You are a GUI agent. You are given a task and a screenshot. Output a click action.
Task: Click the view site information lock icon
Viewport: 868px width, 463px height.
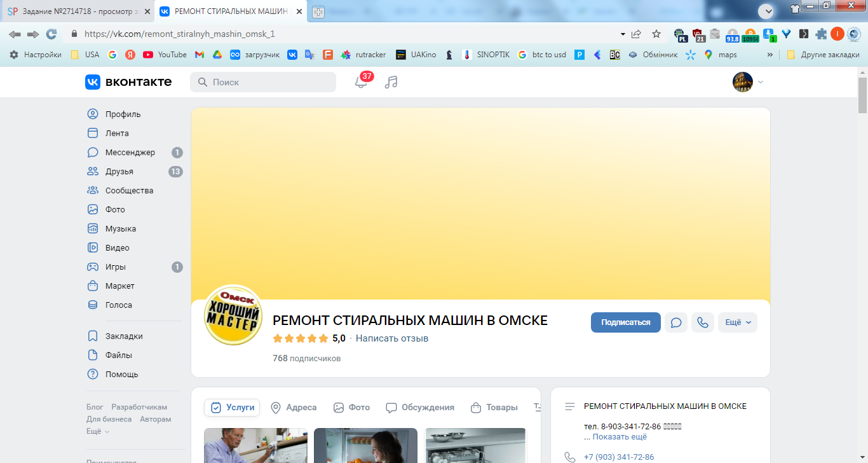pos(74,34)
